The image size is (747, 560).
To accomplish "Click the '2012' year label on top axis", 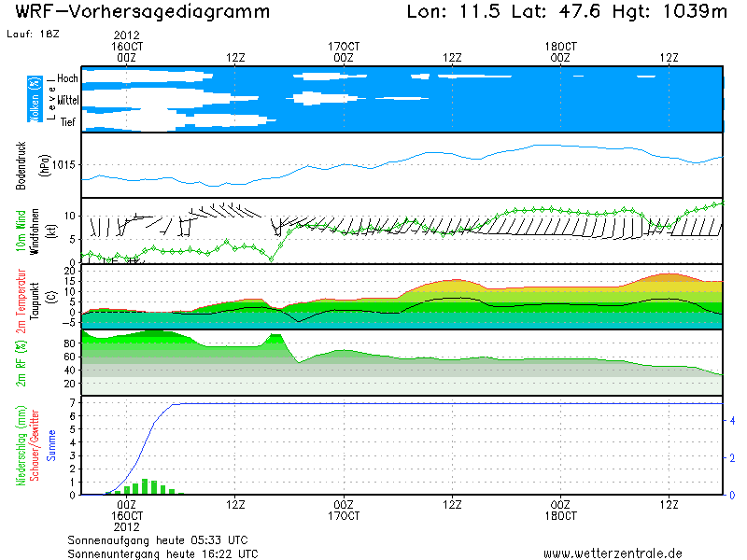I will coord(127,35).
